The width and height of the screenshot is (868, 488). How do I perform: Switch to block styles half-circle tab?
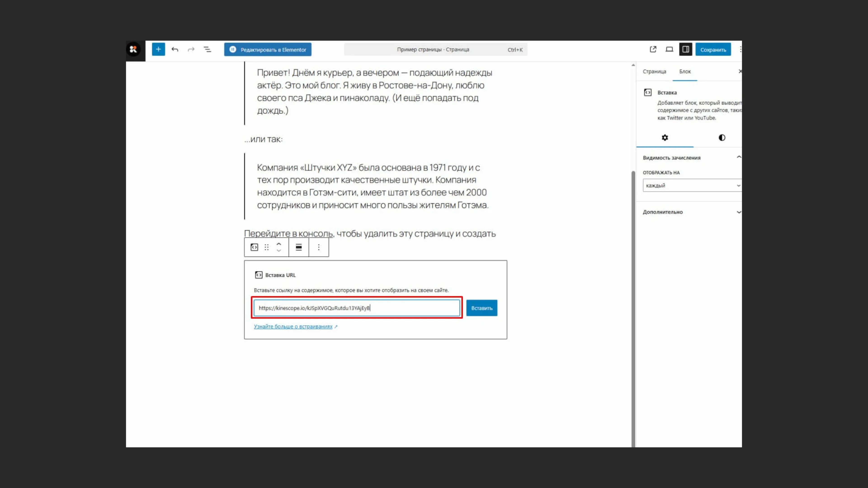coord(722,138)
